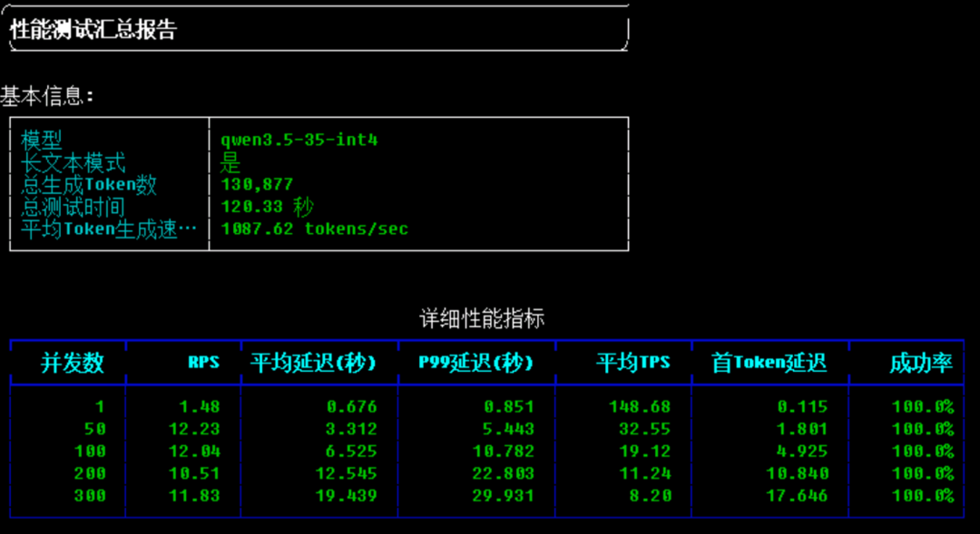The height and width of the screenshot is (534, 980).
Task: Click the P99延迟(秒) column header
Action: (475, 363)
